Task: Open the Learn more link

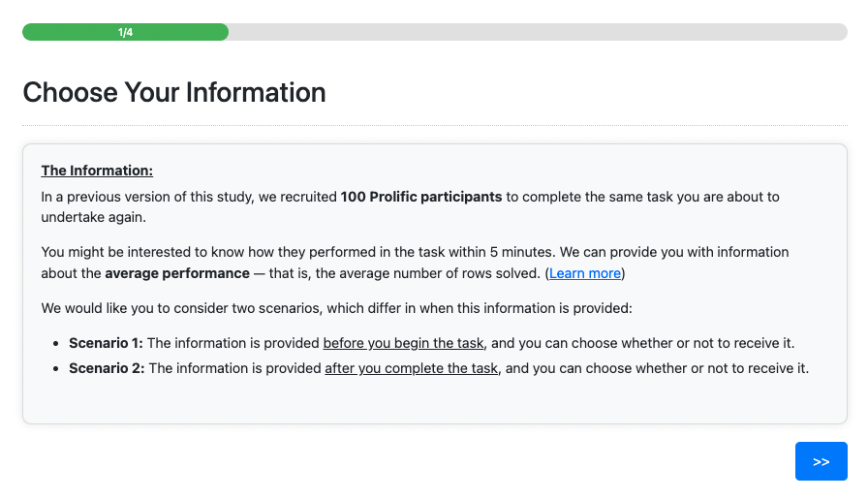Action: [x=585, y=273]
